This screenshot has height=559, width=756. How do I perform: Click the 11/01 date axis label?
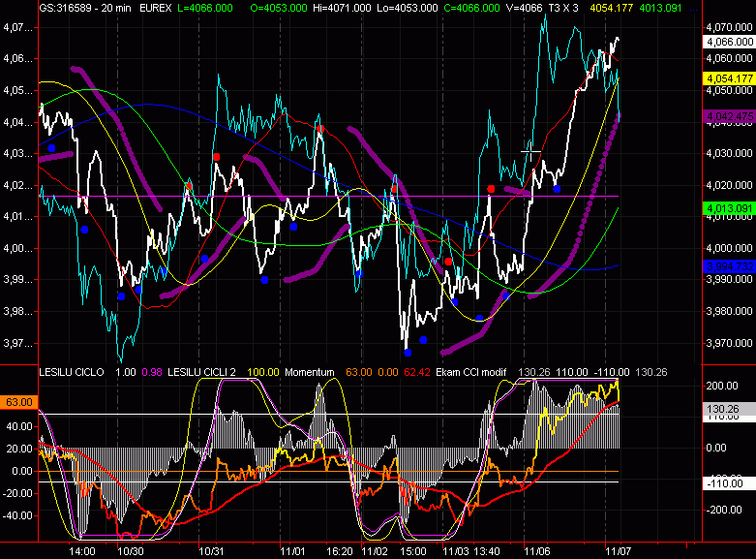click(292, 551)
